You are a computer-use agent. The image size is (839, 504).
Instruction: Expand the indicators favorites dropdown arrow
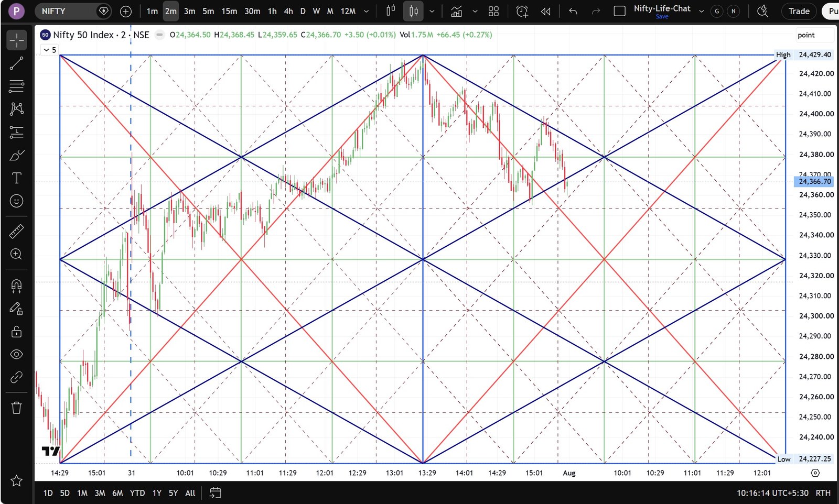coord(475,11)
